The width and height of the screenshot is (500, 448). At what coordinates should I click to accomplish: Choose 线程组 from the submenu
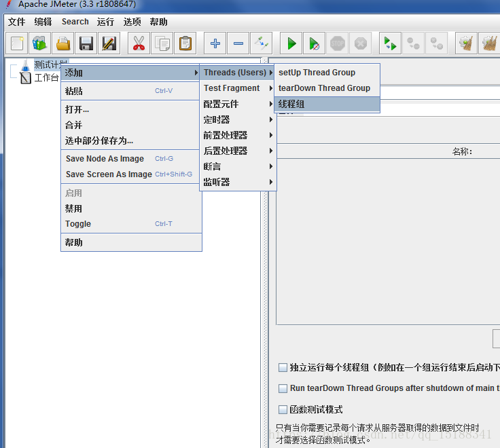[x=327, y=104]
